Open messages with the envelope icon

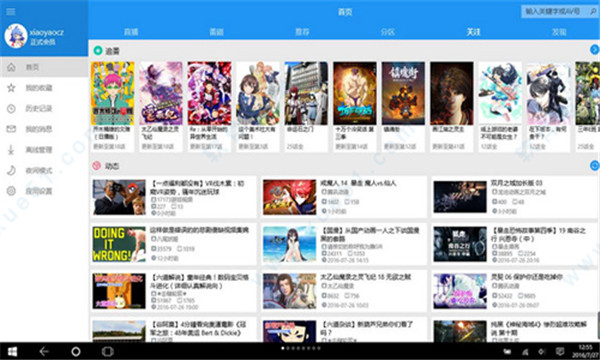(x=11, y=129)
